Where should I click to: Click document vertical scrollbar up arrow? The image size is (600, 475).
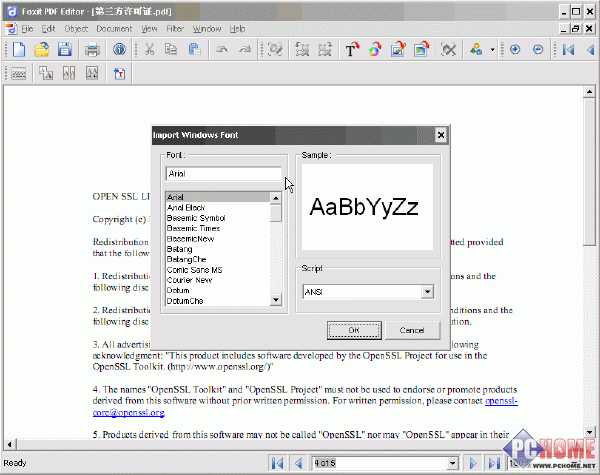(589, 92)
